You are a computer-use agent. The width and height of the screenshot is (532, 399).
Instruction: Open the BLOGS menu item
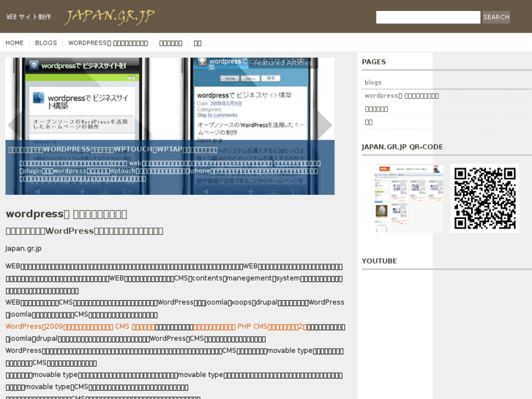pos(46,42)
